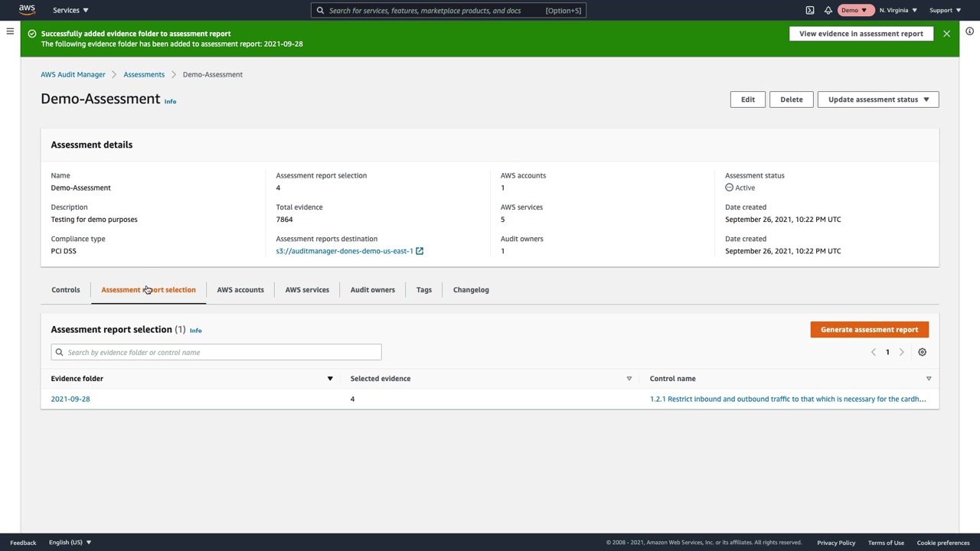This screenshot has width=980, height=551.
Task: Switch to the Controls tab
Action: pos(66,290)
